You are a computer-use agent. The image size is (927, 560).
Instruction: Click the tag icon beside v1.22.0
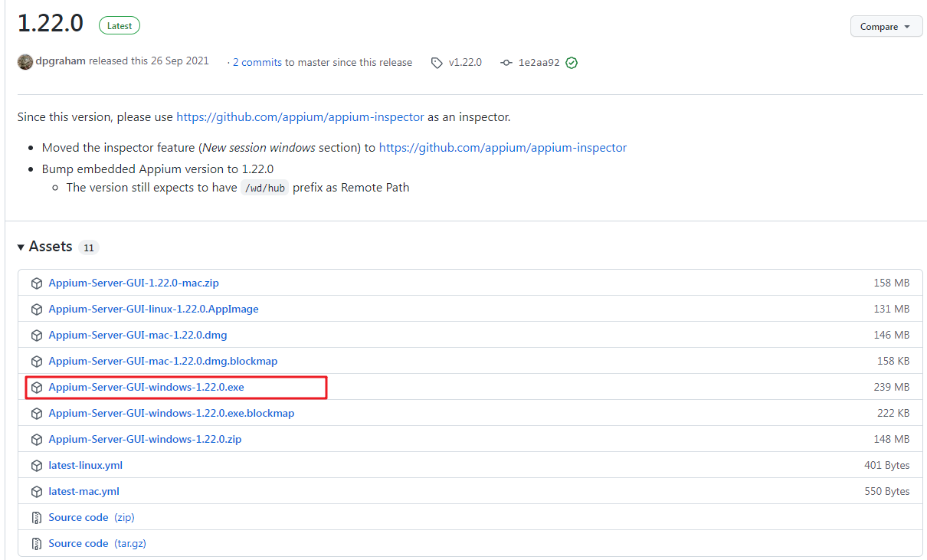coord(437,63)
